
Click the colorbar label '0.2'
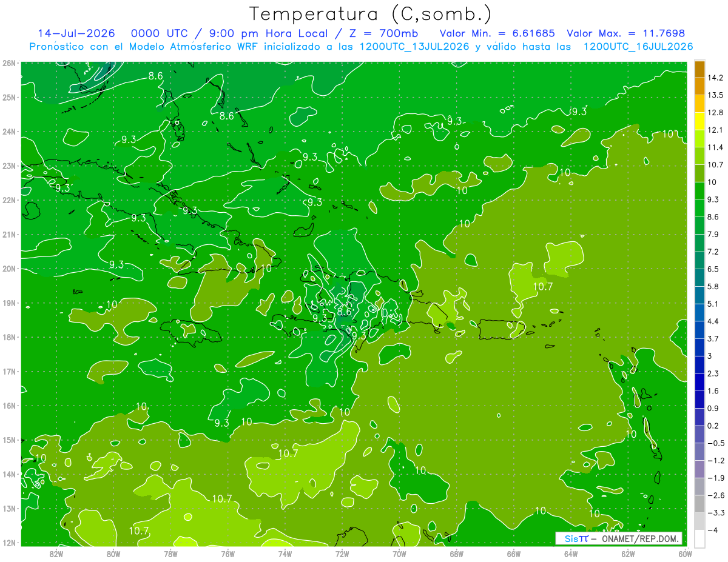click(713, 426)
